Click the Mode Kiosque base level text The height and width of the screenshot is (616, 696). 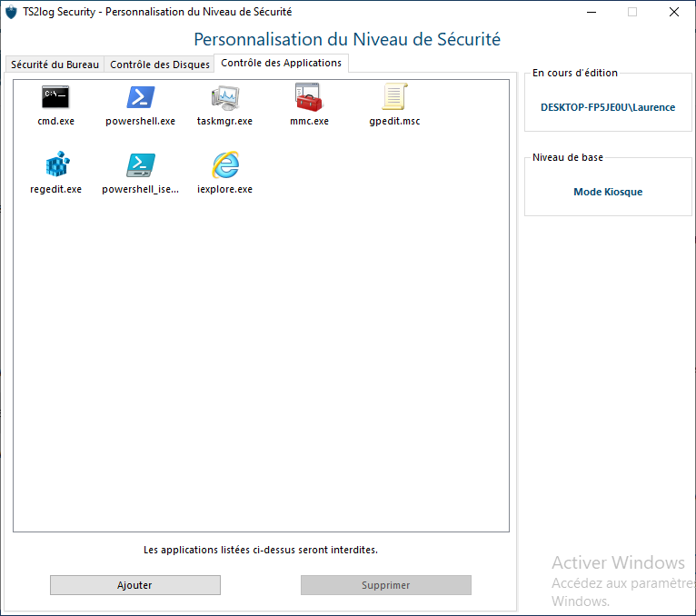[608, 192]
